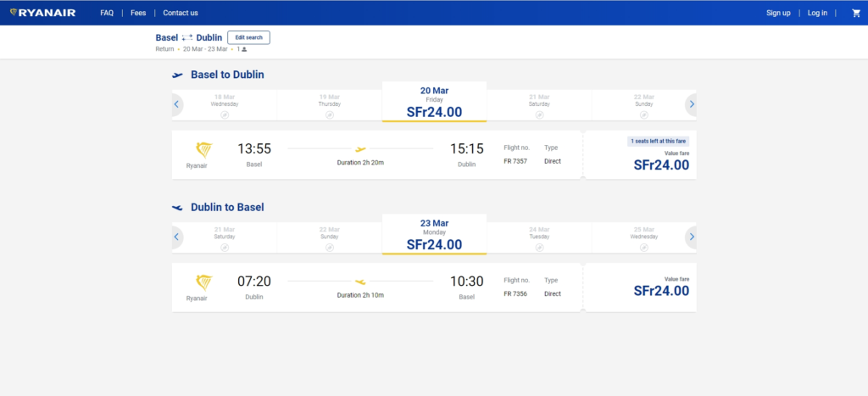Click the Log in link
Viewport: 868px width, 396px height.
817,13
